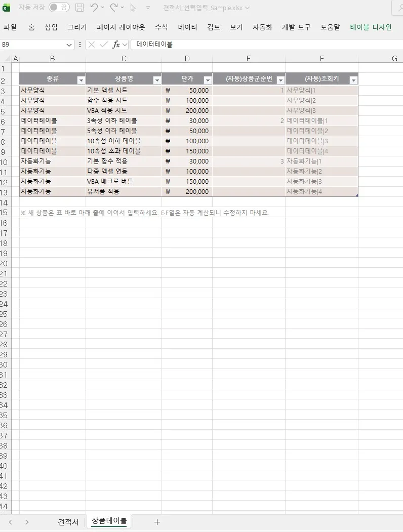Click the note text starting with ※ 새 상품은
This screenshot has width=403, height=532.
145,213
